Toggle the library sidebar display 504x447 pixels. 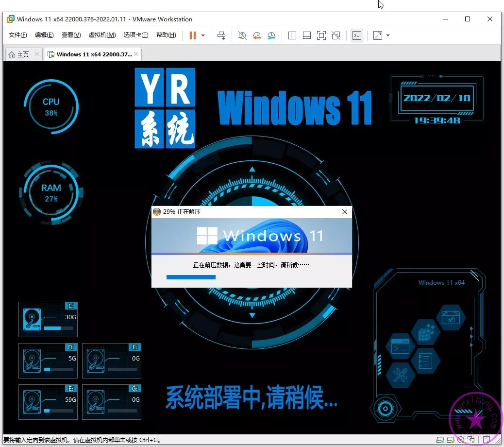click(292, 35)
